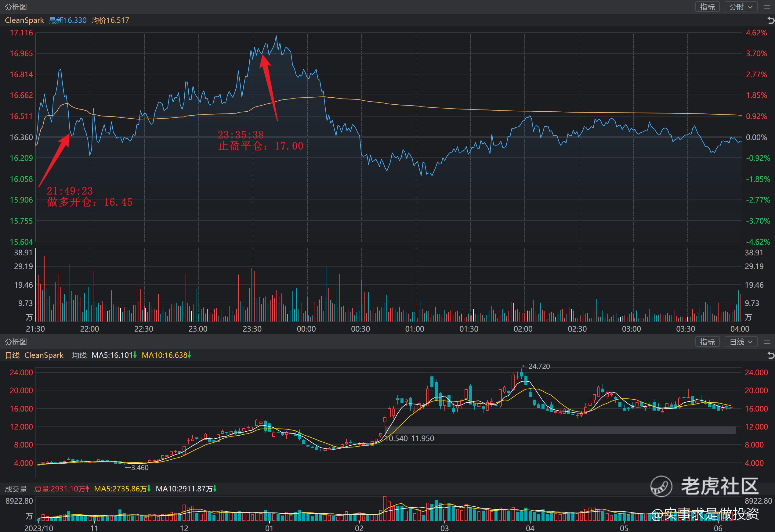Open 指标 indicators for the daily chart
The height and width of the screenshot is (532, 775).
[707, 342]
